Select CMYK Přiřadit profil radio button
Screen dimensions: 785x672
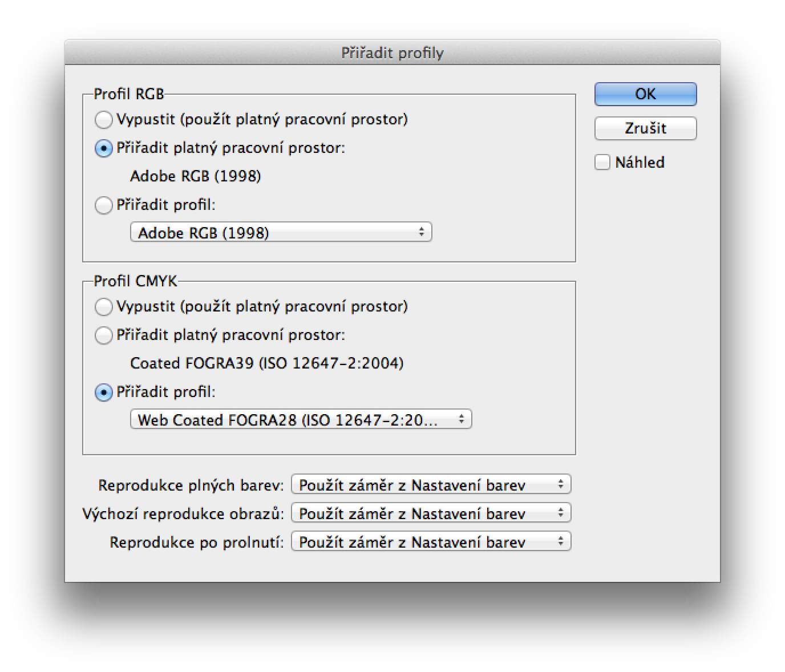coord(103,392)
